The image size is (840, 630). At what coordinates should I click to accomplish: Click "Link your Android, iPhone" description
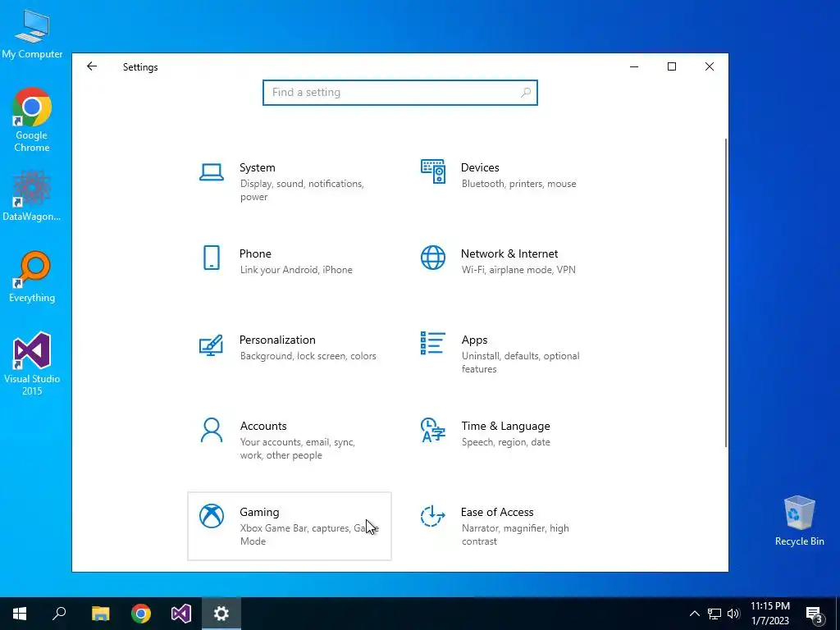296,270
